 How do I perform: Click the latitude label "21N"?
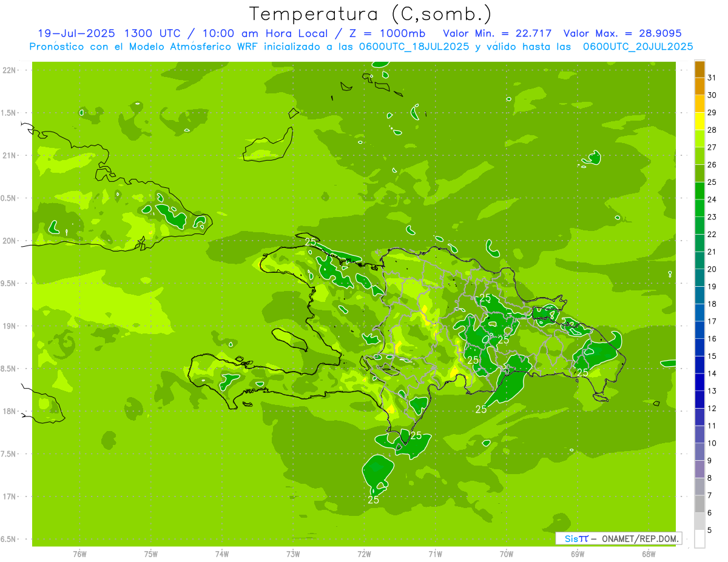tap(9, 156)
